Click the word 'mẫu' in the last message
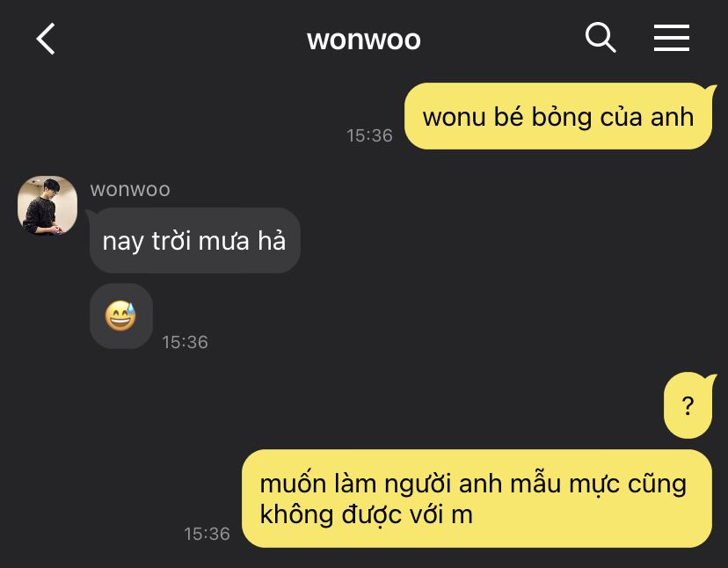This screenshot has height=568, width=728. tap(535, 484)
